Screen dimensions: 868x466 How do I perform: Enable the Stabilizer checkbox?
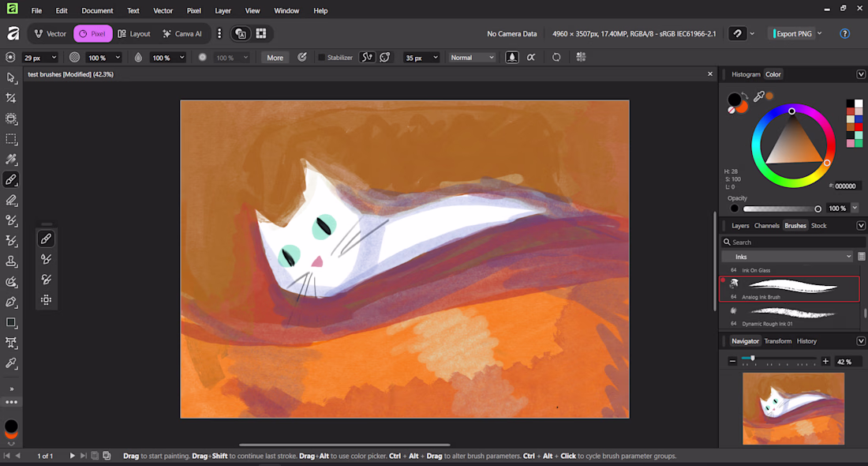pos(322,58)
